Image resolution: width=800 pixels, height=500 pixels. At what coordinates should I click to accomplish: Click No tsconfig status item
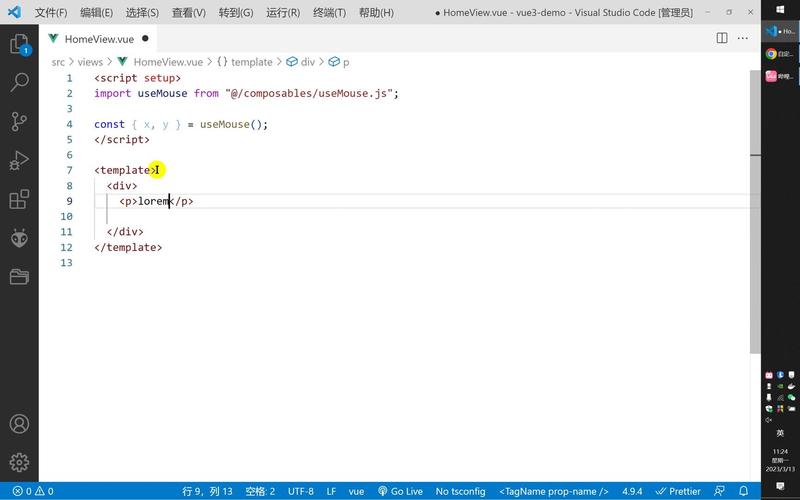(x=460, y=491)
